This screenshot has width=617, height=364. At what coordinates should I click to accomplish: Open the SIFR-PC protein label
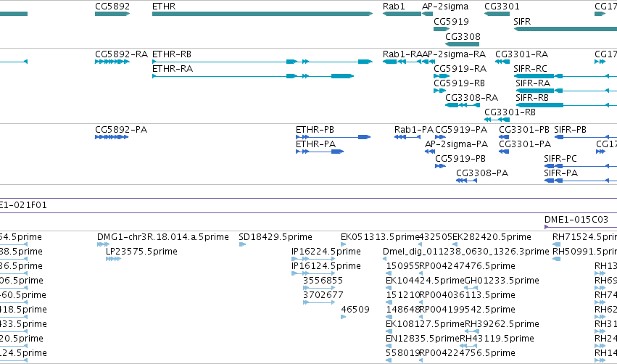click(560, 159)
